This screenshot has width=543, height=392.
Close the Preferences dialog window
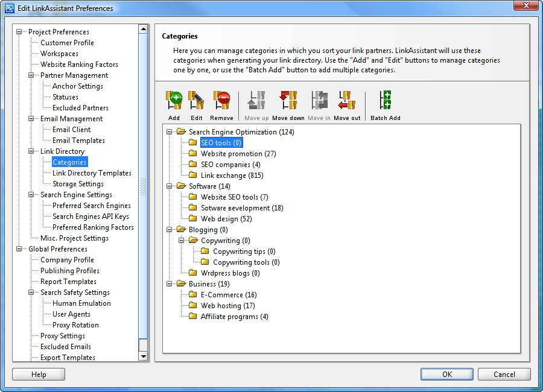(x=526, y=5)
